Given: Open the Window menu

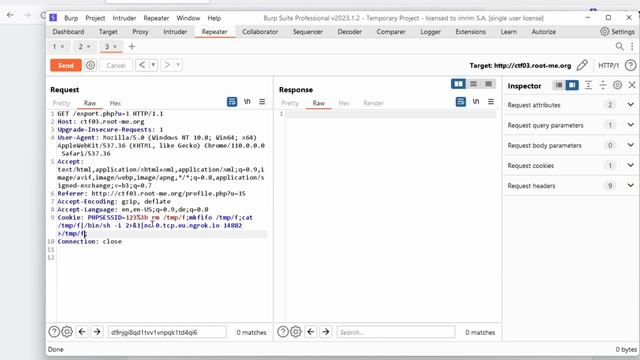Looking at the screenshot, I should tap(188, 18).
